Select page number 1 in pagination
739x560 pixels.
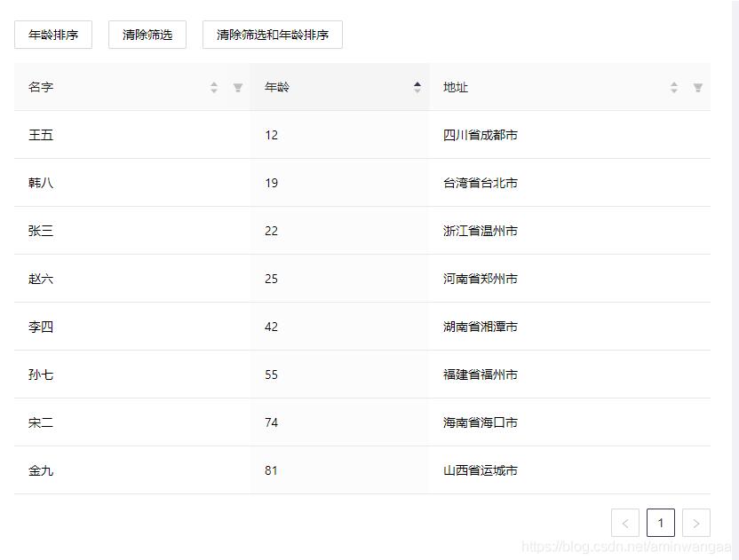pyautogui.click(x=661, y=523)
